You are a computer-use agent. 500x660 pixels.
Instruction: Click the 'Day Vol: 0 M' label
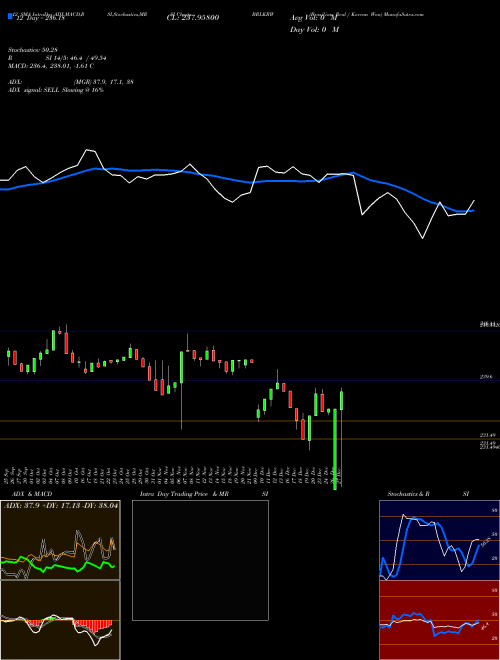pyautogui.click(x=314, y=29)
